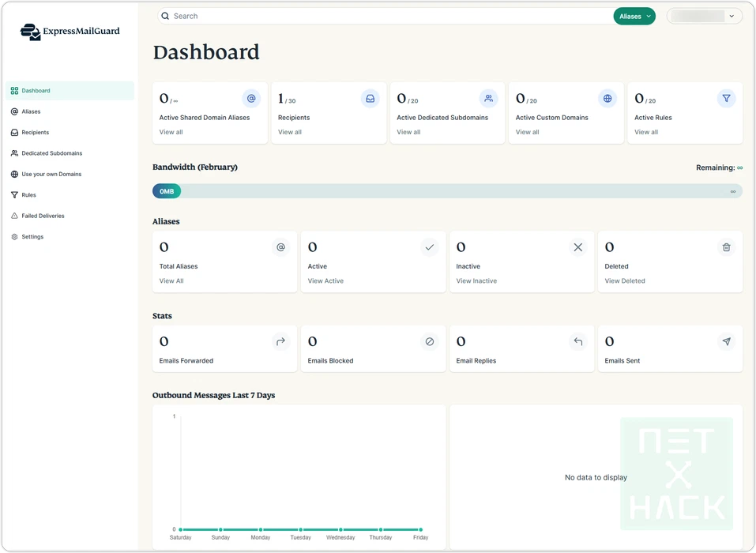Click the X icon on Inactive aliases card

tap(577, 247)
